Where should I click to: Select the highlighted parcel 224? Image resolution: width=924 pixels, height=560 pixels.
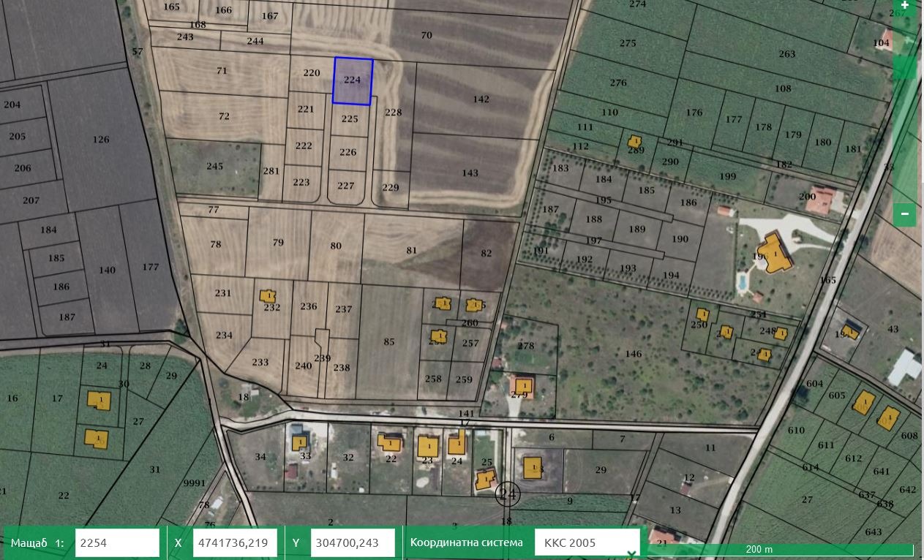pos(353,81)
